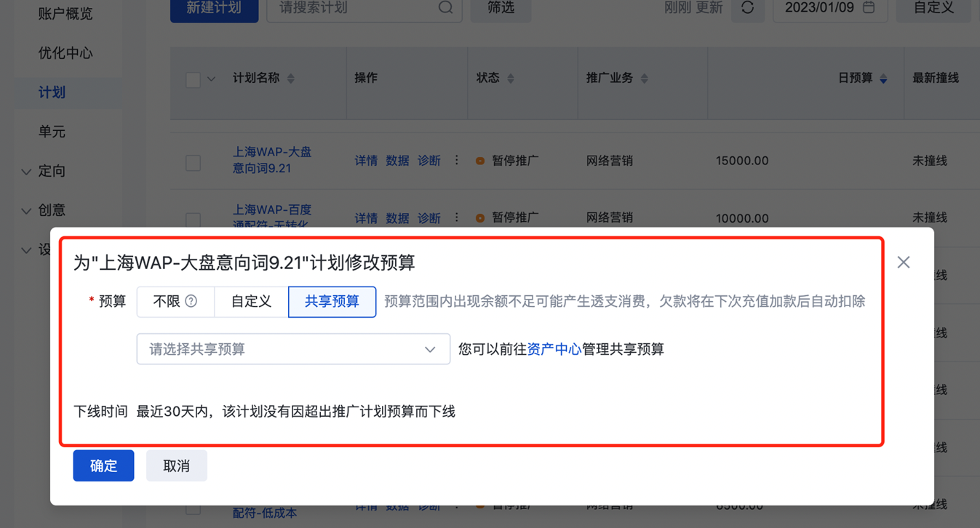Confirm with the 确定 button
This screenshot has height=528, width=980.
click(103, 465)
